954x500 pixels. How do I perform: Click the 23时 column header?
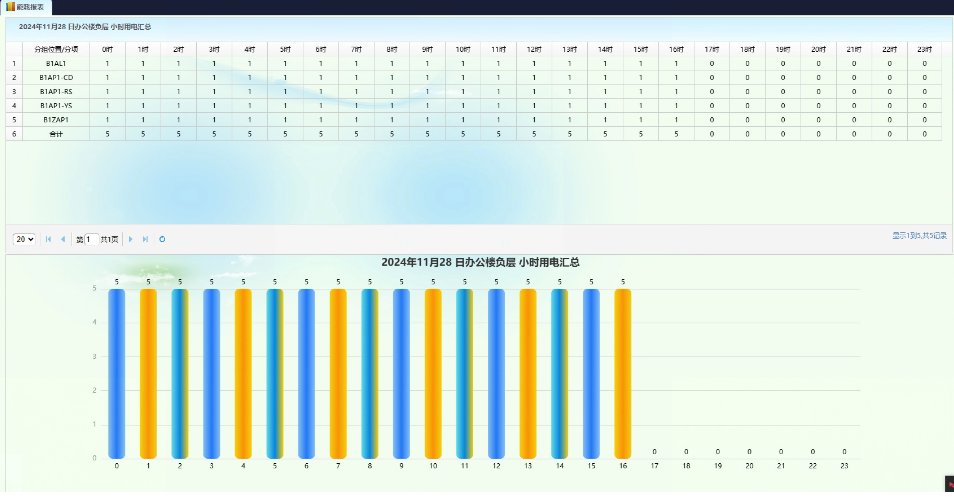pos(925,49)
